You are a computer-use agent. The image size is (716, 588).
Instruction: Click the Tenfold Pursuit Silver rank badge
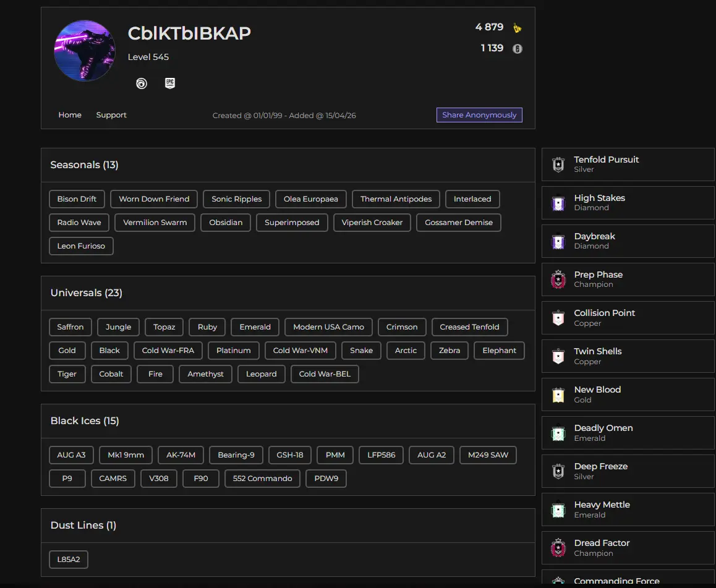click(x=558, y=164)
